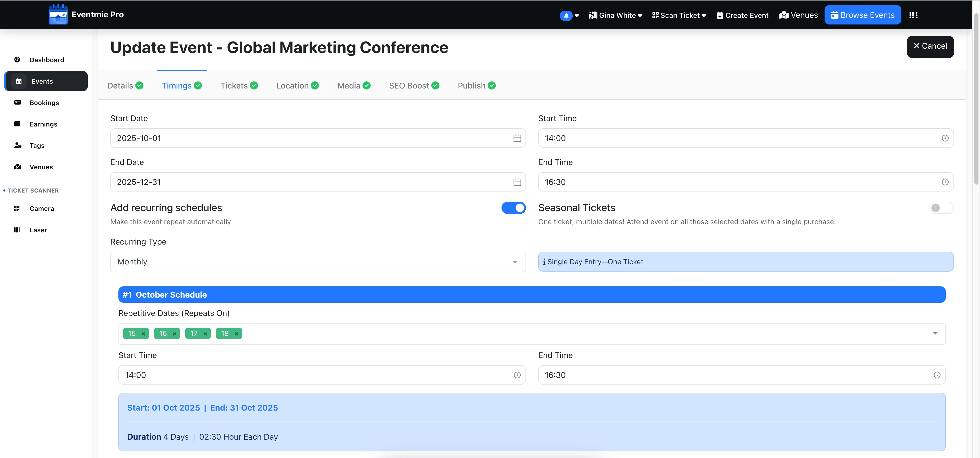Screen dimensions: 980x458
Task: Open Camera ticket scanner in sidebar
Action: tap(41, 209)
